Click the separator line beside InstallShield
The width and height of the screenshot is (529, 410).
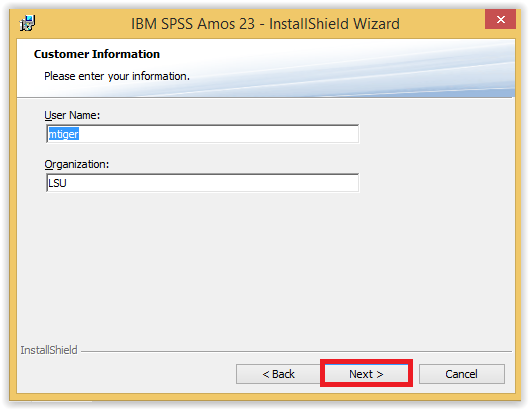pyautogui.click(x=296, y=351)
